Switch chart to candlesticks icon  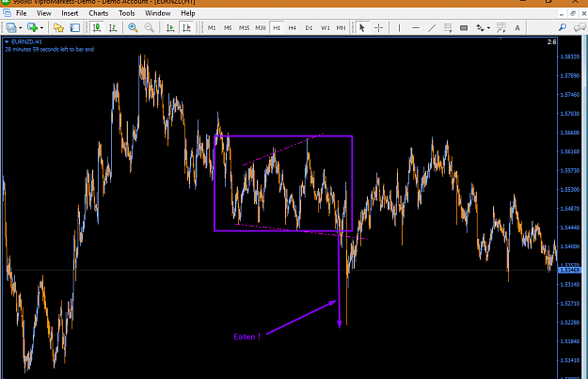pyautogui.click(x=97, y=27)
